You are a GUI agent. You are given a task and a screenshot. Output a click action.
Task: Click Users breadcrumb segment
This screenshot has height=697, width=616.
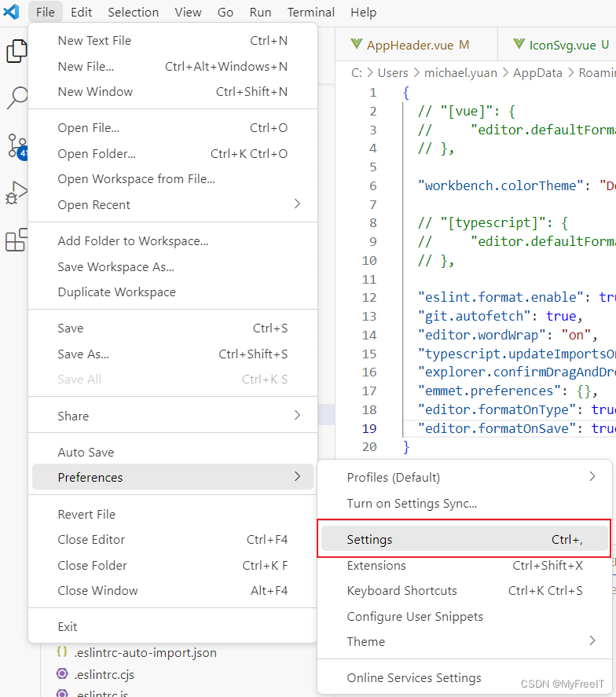(x=393, y=73)
